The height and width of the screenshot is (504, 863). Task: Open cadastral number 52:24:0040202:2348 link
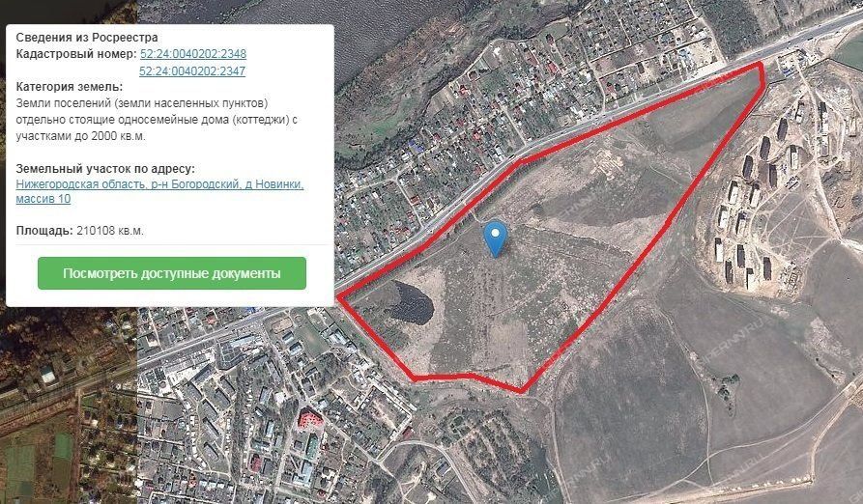tap(193, 54)
